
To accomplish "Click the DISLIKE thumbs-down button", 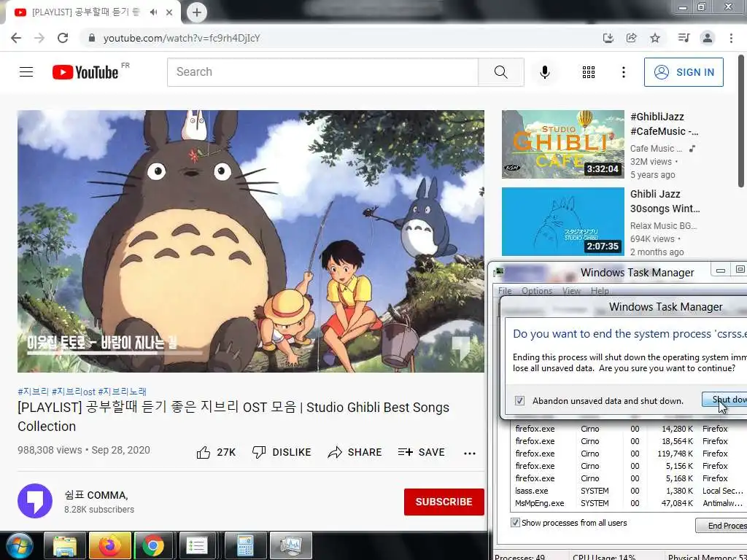I will pos(282,452).
